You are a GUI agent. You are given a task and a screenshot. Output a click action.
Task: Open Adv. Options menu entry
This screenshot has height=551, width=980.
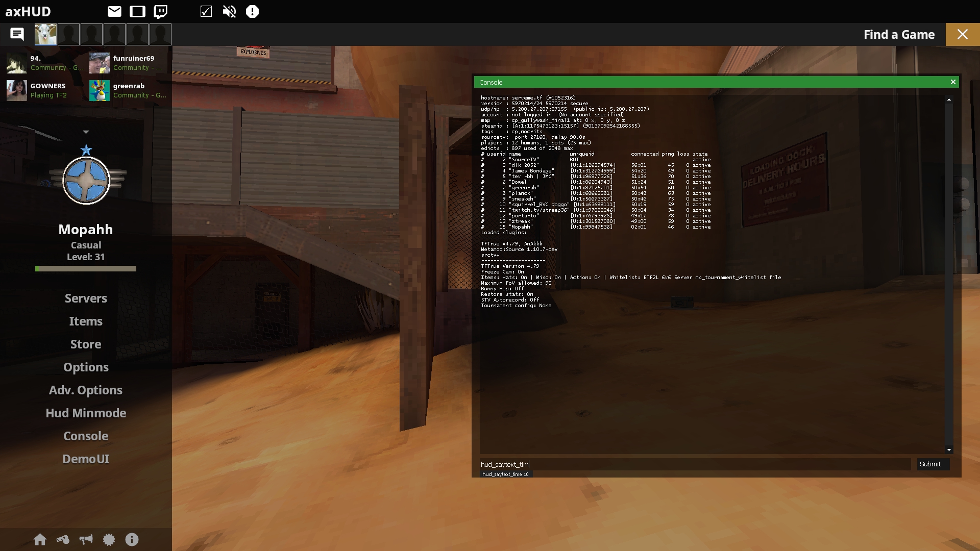pos(86,390)
